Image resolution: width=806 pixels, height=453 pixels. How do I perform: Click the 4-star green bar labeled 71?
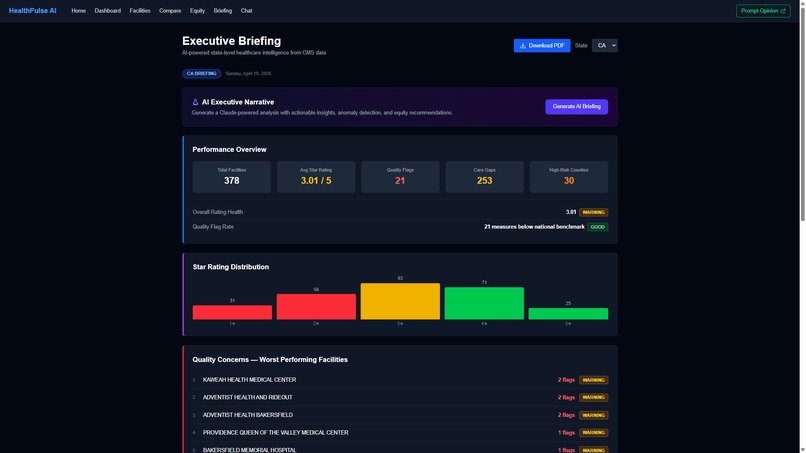pyautogui.click(x=484, y=303)
